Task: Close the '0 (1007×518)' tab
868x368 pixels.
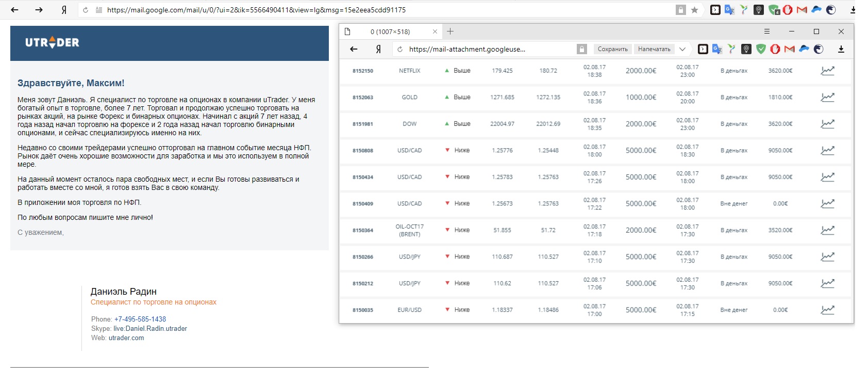Action: 435,31
